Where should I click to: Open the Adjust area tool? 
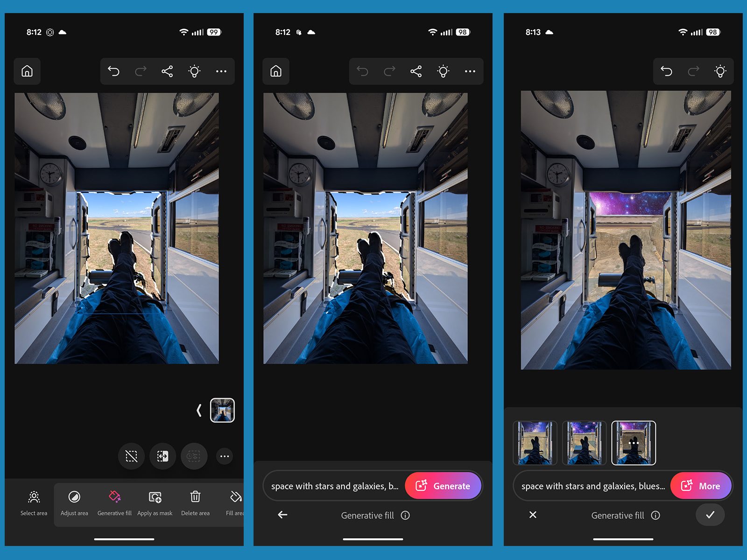coord(74,503)
